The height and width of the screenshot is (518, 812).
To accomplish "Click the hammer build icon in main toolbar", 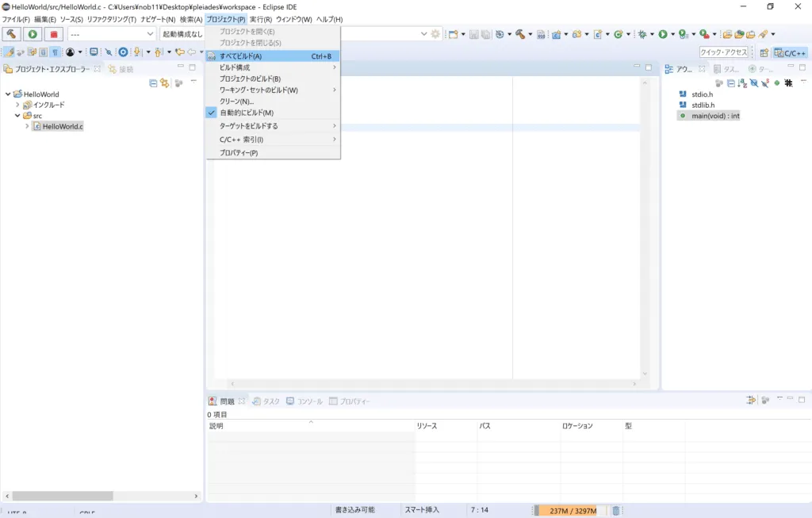I will 520,34.
